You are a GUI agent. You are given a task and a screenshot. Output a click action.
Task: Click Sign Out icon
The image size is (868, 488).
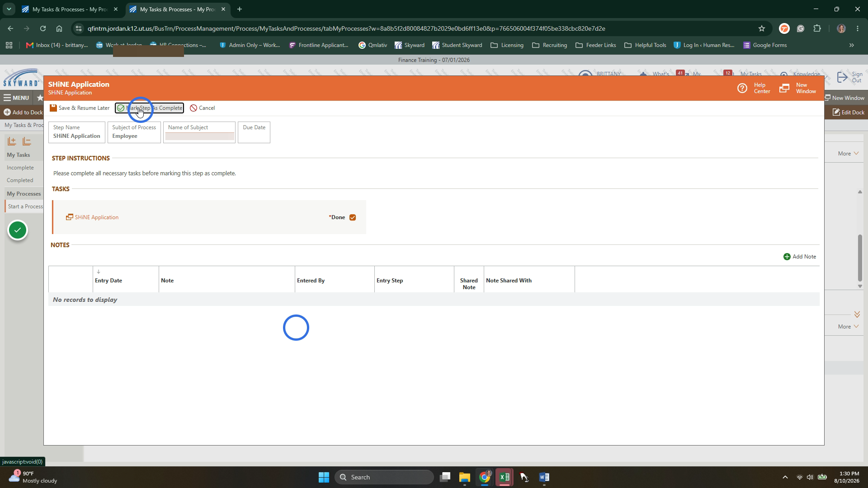[843, 77]
